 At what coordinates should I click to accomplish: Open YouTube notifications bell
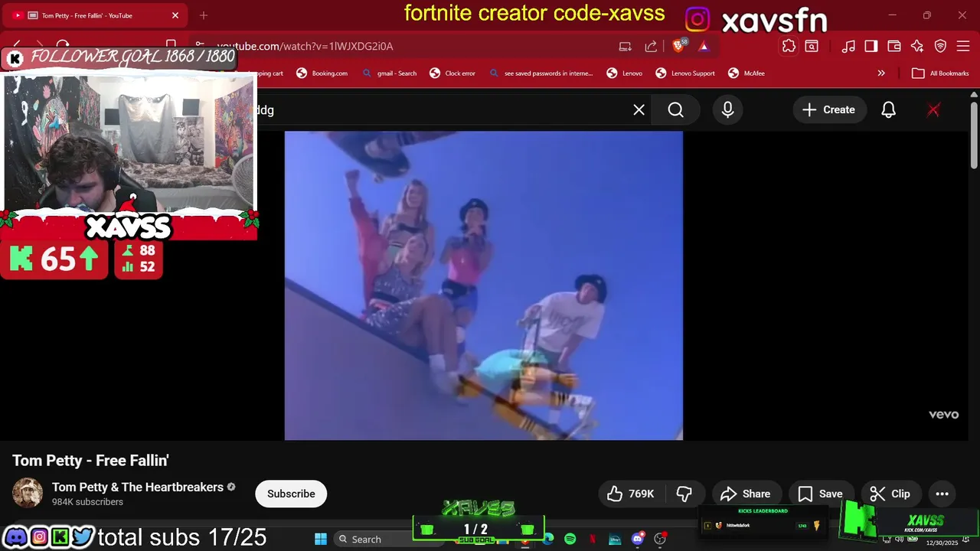[888, 110]
